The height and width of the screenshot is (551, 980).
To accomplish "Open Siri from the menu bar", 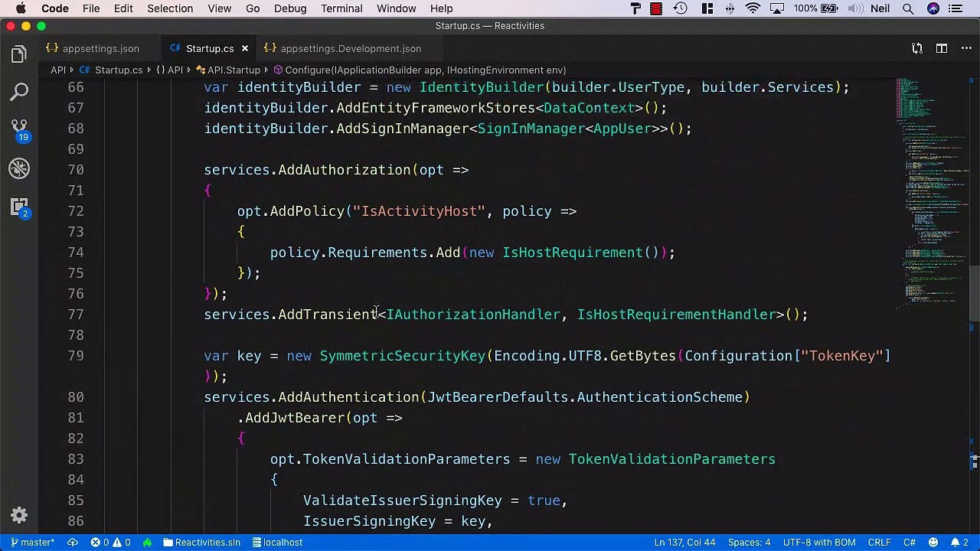I will (x=933, y=8).
